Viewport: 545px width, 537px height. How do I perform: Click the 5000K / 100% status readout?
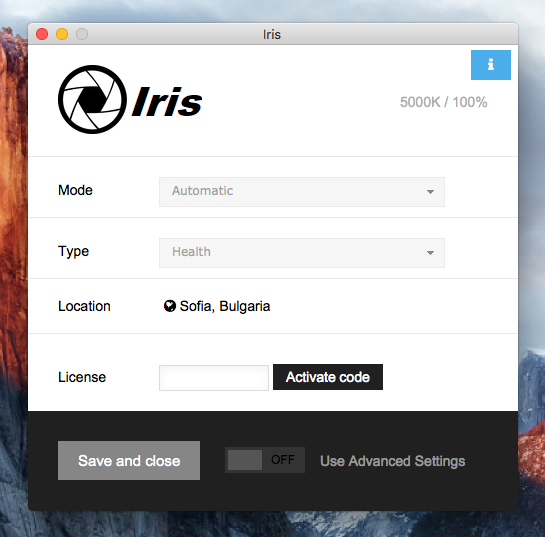444,102
